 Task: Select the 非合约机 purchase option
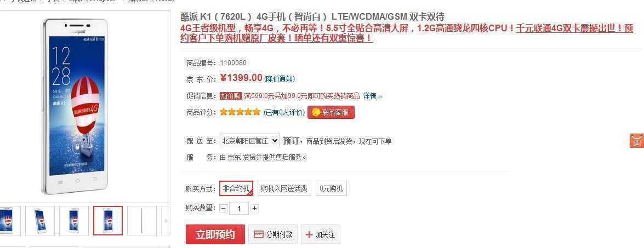(x=236, y=188)
